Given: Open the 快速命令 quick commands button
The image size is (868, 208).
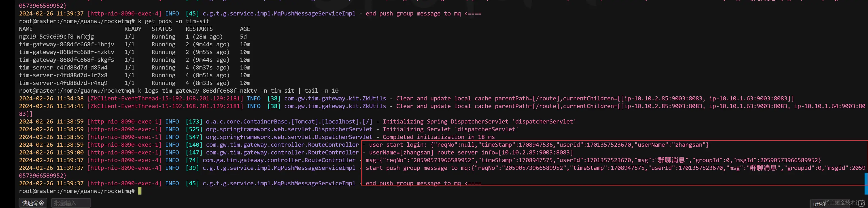Looking at the screenshot, I should 33,203.
